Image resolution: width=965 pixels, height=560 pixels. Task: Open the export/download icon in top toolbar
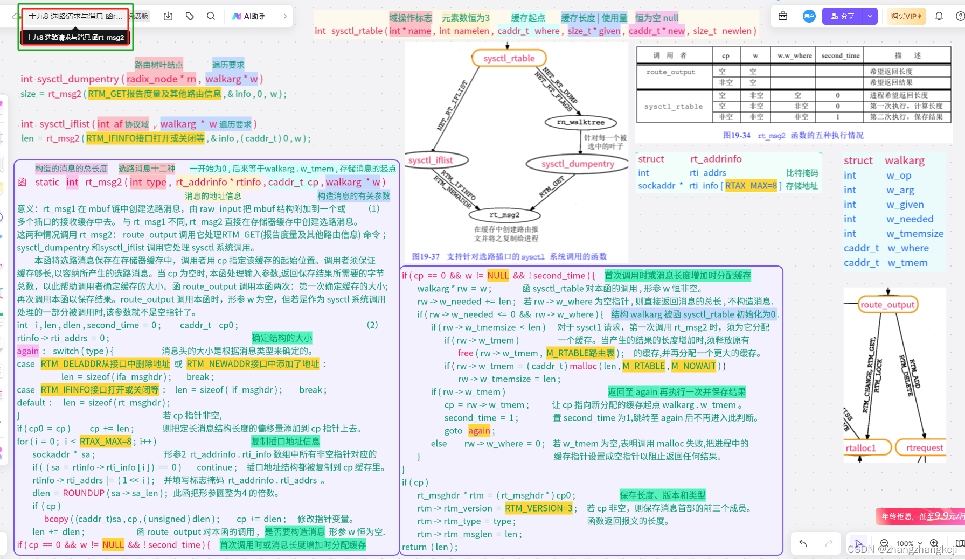(168, 16)
